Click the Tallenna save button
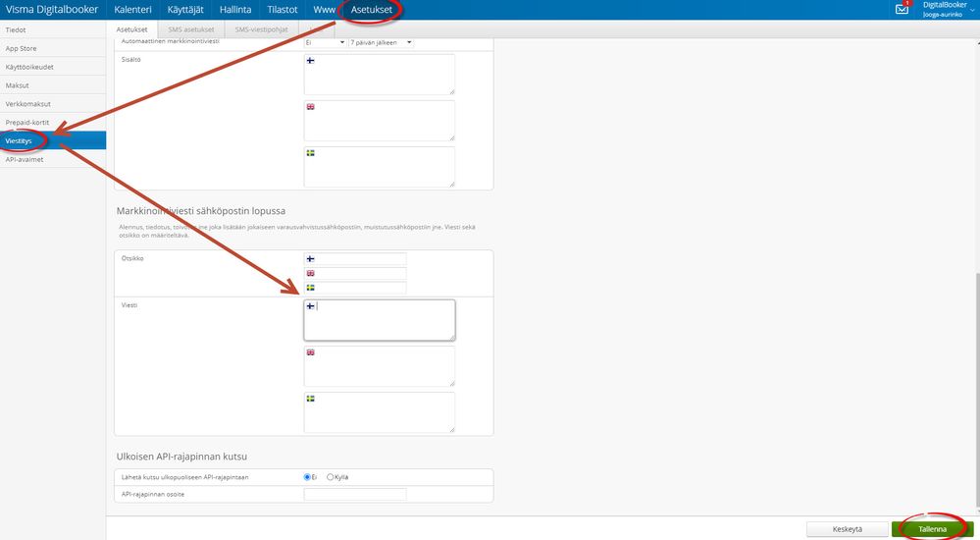Viewport: 980px width, 540px height. click(933, 529)
